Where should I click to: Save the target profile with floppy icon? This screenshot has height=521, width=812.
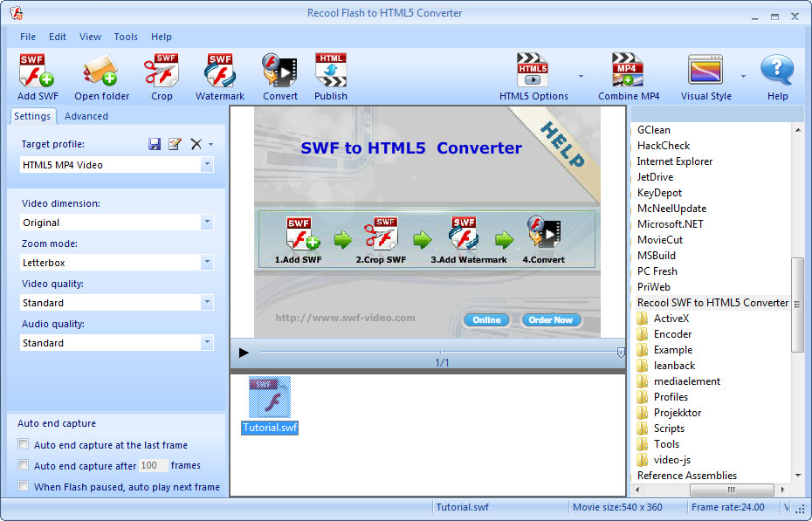155,144
